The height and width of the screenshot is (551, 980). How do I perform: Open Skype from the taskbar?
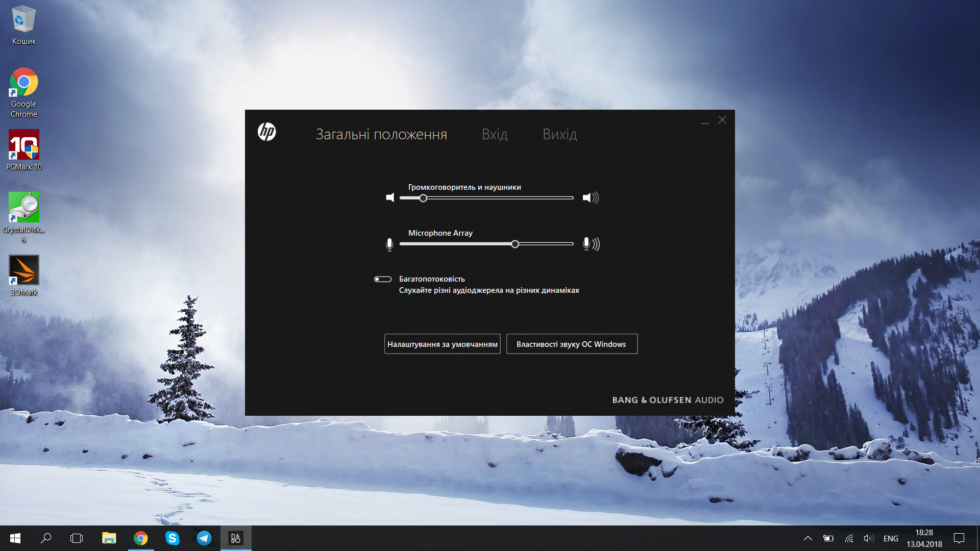pos(173,538)
